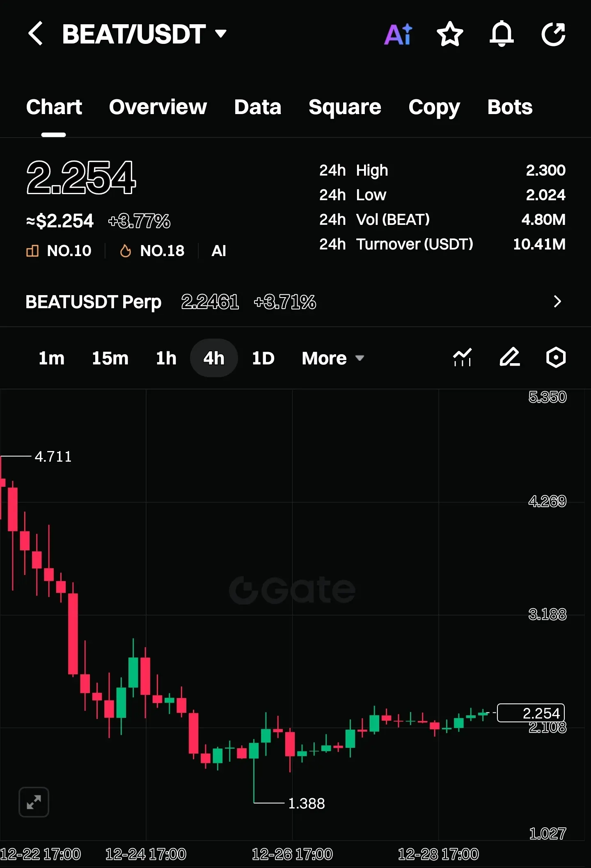Set a price alert with bell icon
This screenshot has width=591, height=868.
(502, 34)
